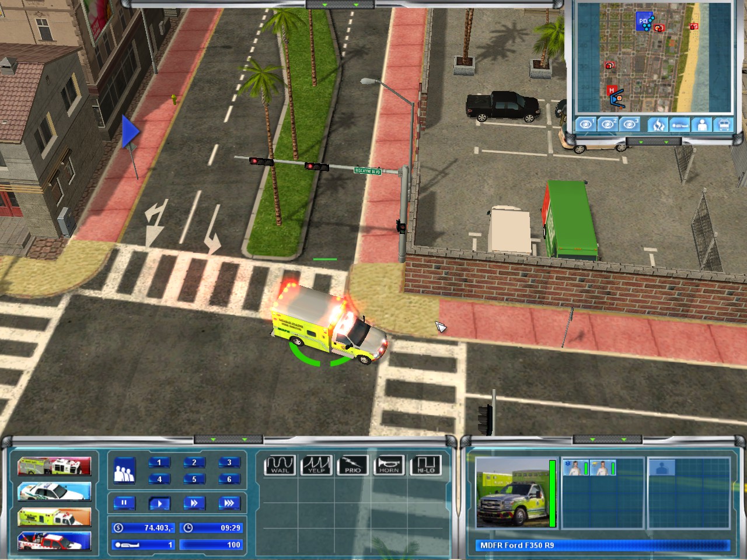This screenshot has width=747, height=560.
Task: Click the west-side red event marker on minimap
Action: point(610,65)
